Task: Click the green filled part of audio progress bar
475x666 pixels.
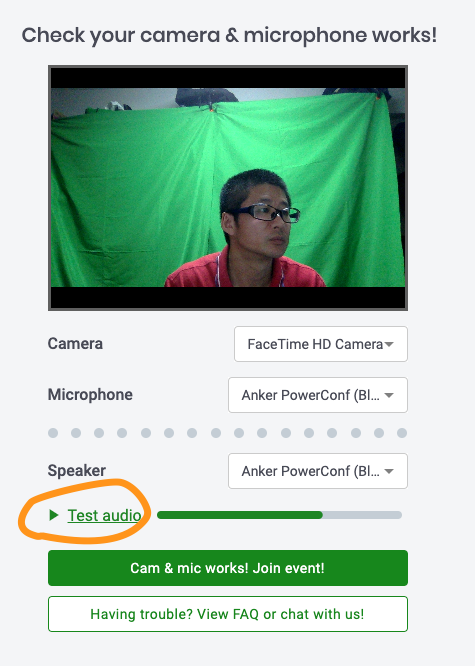Action: (x=240, y=515)
